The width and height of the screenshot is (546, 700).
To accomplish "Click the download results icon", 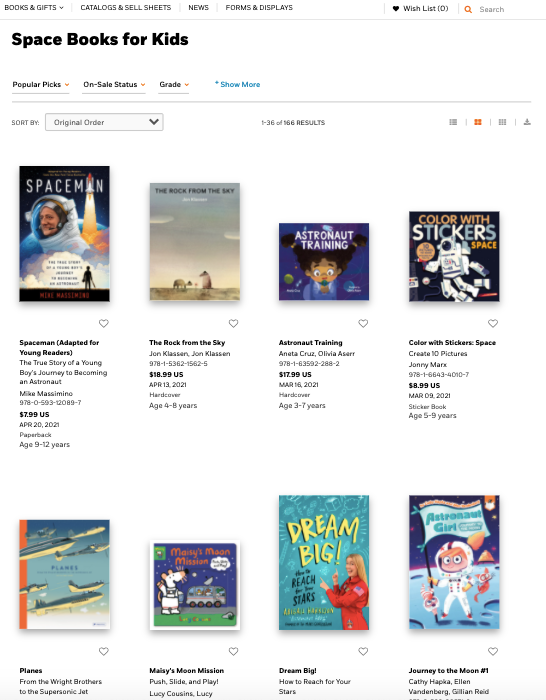I will (x=527, y=122).
